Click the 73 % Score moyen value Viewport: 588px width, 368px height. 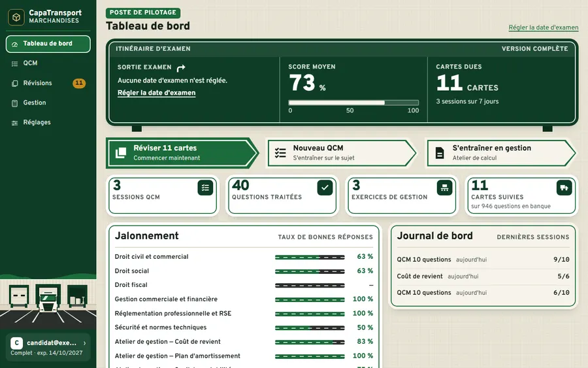pyautogui.click(x=307, y=83)
